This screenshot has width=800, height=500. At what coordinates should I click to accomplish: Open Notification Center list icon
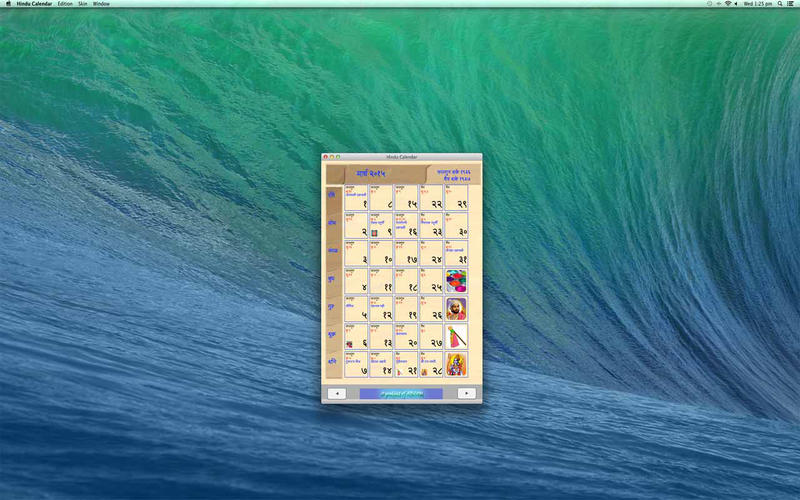tap(791, 4)
